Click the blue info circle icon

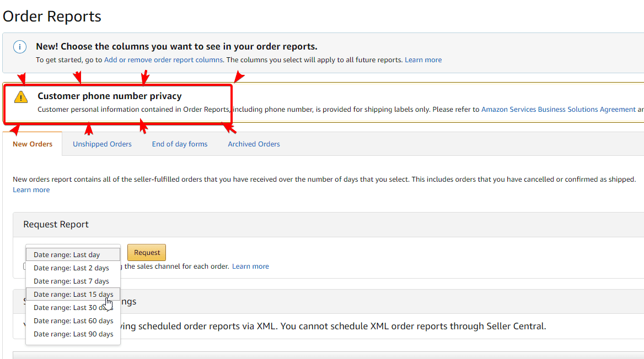[x=20, y=46]
